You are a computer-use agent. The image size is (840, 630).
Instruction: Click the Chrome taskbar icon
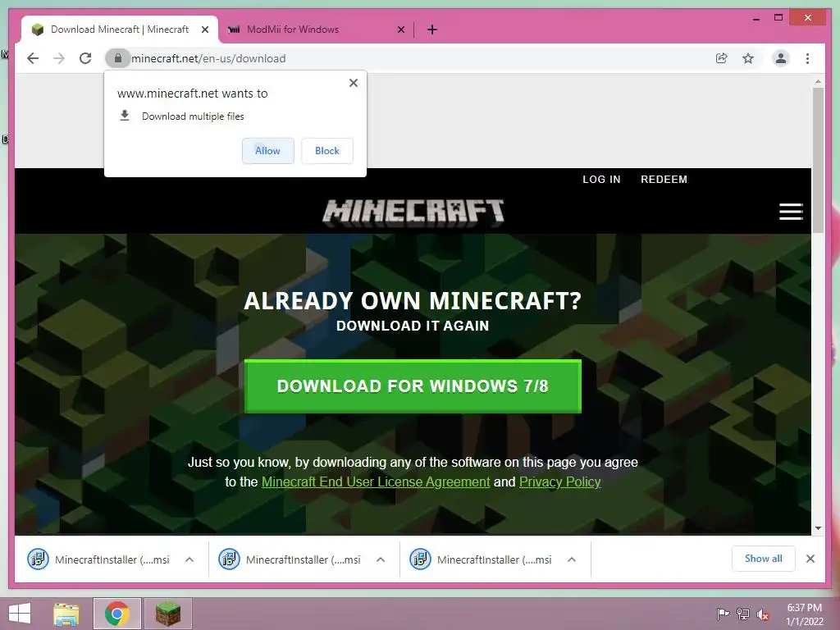coord(116,614)
